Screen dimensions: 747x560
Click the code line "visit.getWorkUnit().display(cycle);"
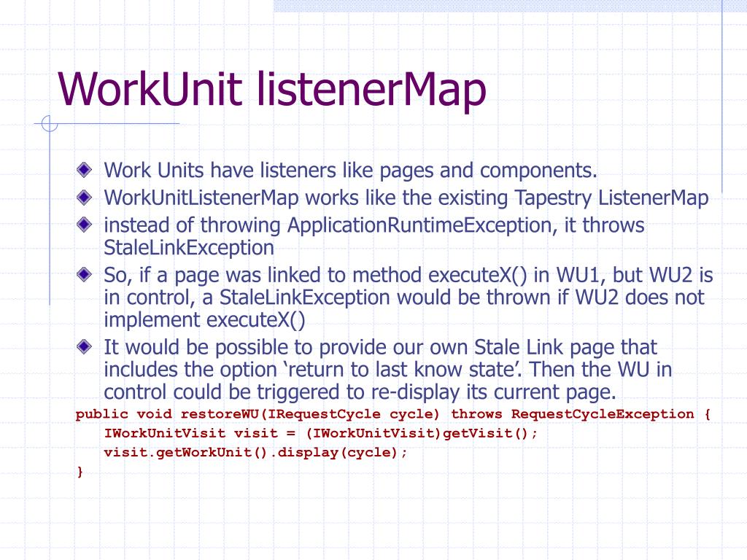(x=255, y=452)
